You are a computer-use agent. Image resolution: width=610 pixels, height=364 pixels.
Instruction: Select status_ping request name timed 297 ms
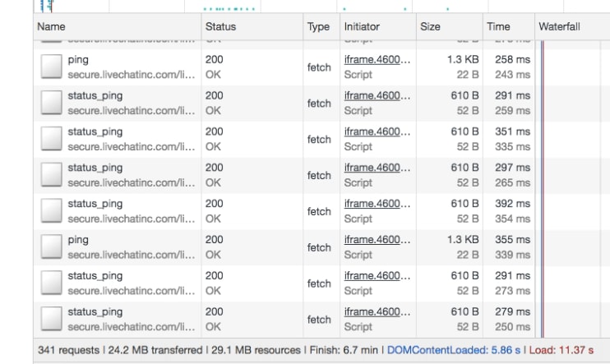point(95,168)
